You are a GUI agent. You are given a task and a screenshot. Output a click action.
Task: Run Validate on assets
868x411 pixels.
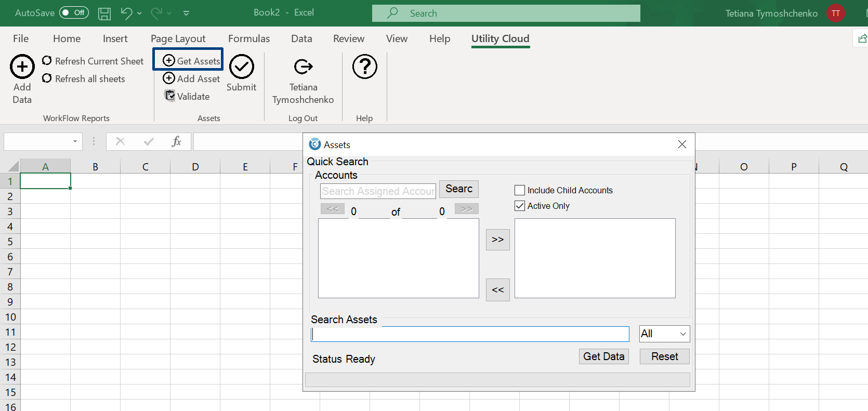pos(187,96)
